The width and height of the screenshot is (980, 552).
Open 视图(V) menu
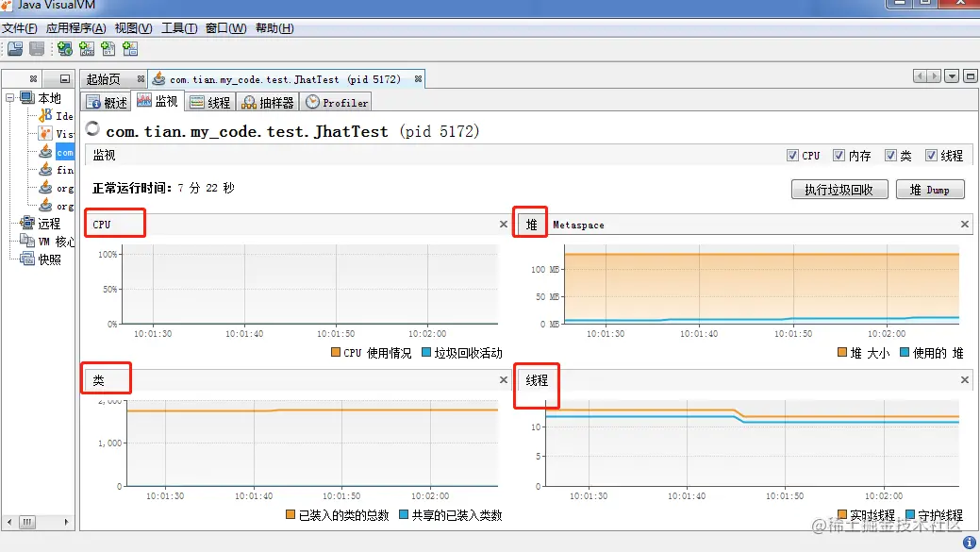(133, 28)
